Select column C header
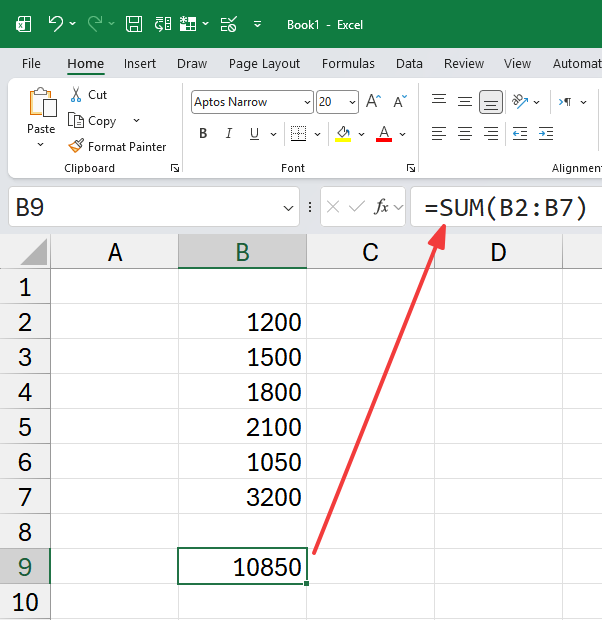The image size is (602, 620). 370,252
